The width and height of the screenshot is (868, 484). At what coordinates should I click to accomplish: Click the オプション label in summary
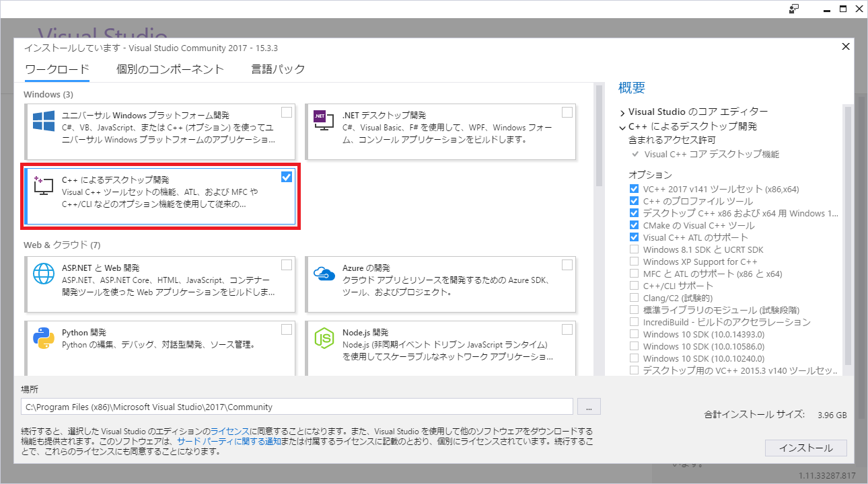pos(650,175)
